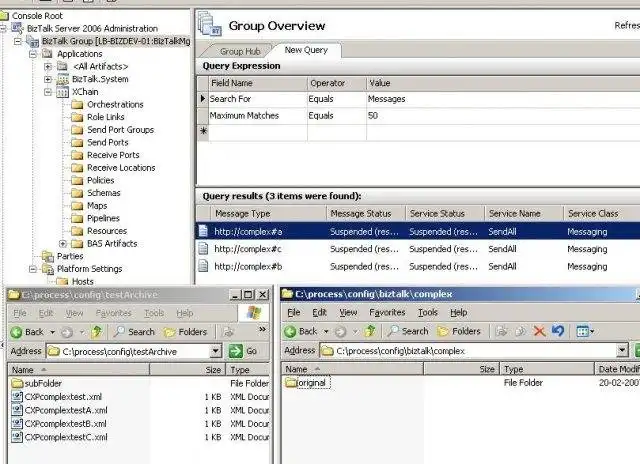This screenshot has width=640, height=464.
Task: Collapse the Applications tree node
Action: (33, 54)
